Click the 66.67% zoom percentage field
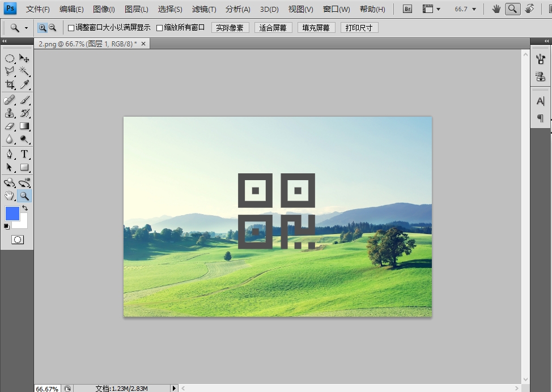Screen dimensions: 552x392 (x=47, y=389)
